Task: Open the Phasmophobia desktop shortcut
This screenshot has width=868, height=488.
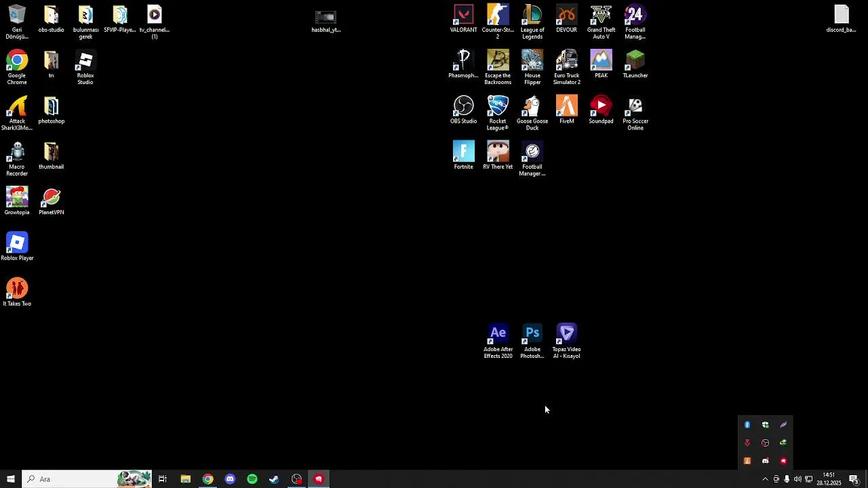Action: (x=464, y=64)
